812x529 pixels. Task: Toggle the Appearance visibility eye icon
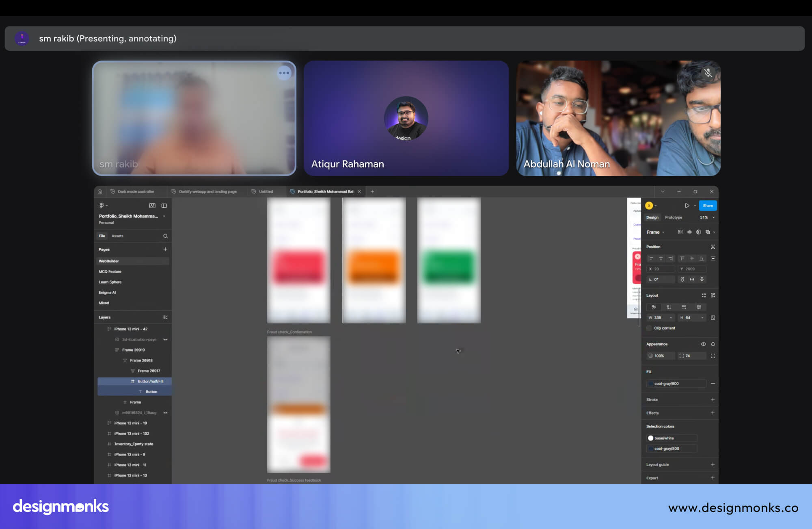(x=703, y=344)
